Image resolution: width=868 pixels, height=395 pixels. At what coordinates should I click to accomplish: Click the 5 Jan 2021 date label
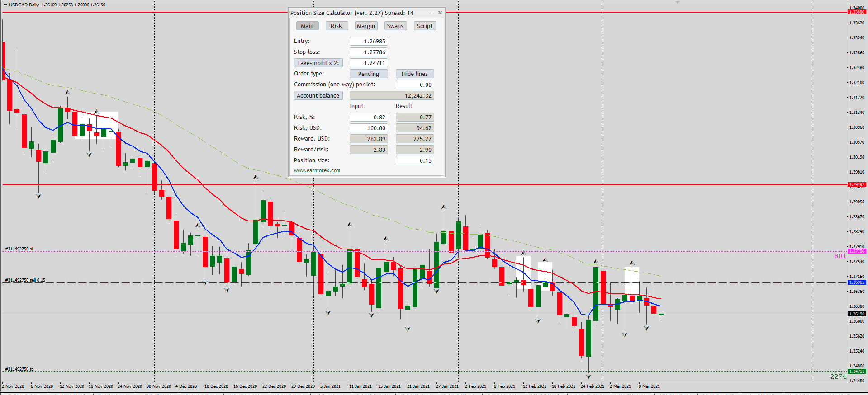tap(330, 386)
